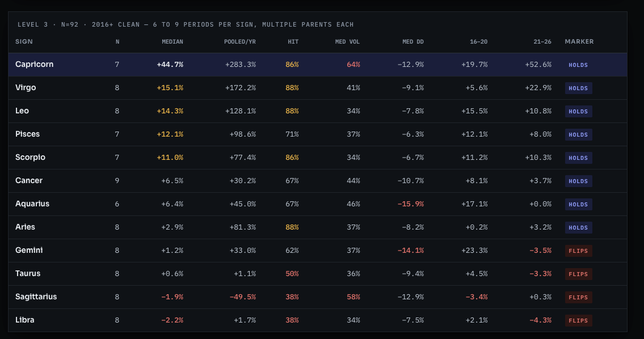
Task: Select the Aquarius row name
Action: pyautogui.click(x=32, y=204)
